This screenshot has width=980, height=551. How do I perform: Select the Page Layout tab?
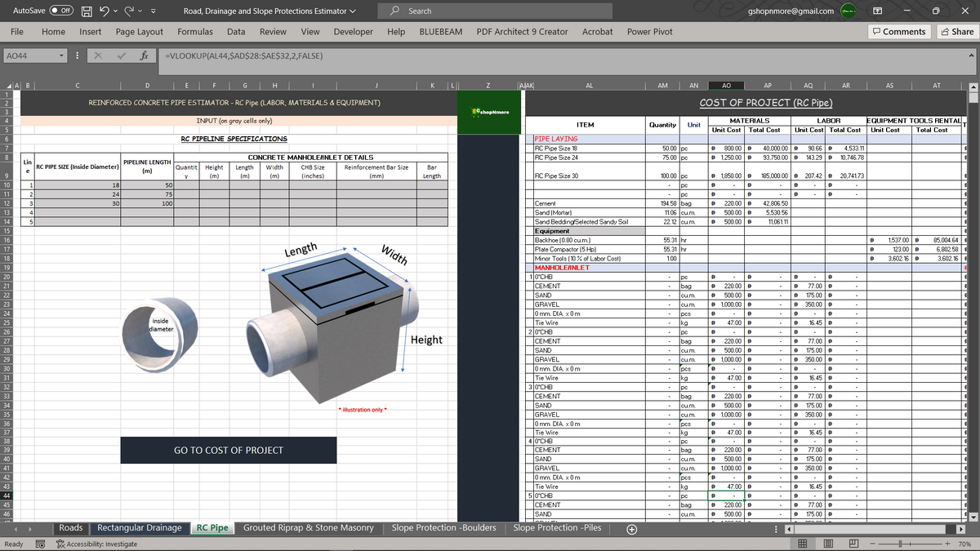[x=140, y=32]
